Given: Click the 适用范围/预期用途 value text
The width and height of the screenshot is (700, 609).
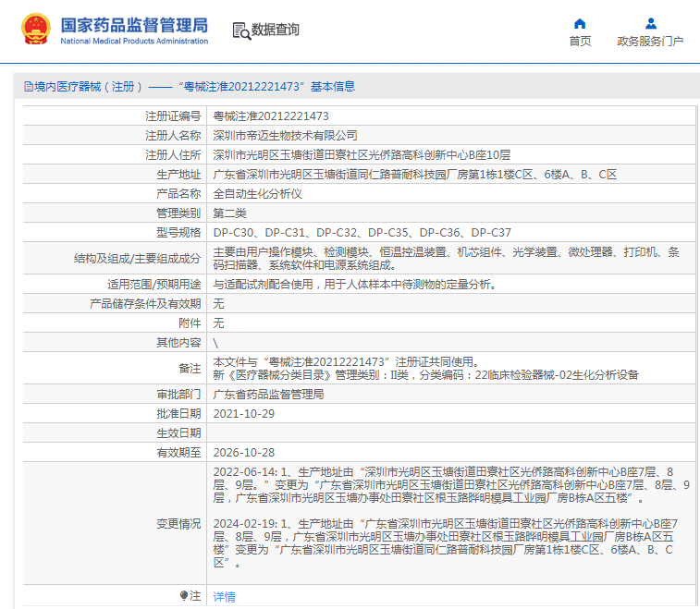Looking at the screenshot, I should (355, 285).
